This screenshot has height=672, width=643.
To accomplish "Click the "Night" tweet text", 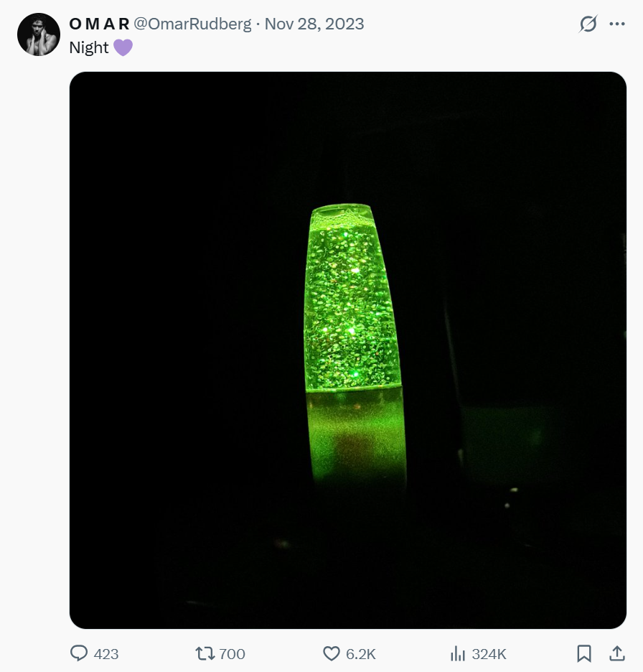I will (89, 48).
